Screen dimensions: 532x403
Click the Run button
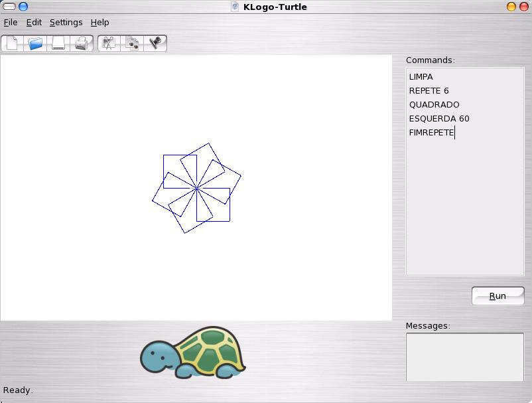tap(498, 296)
